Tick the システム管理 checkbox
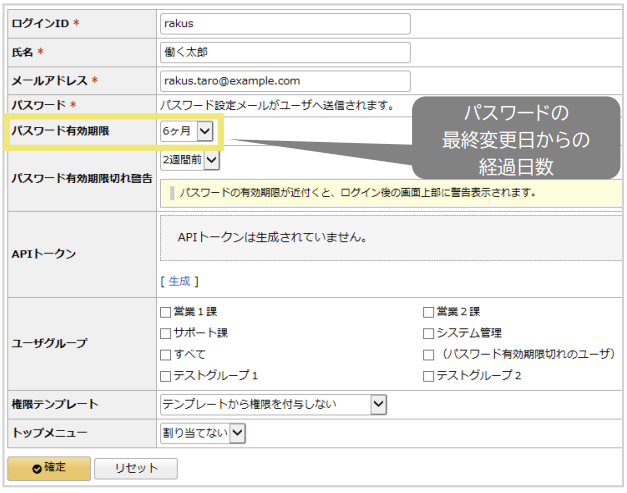The width and height of the screenshot is (627, 493). (429, 333)
